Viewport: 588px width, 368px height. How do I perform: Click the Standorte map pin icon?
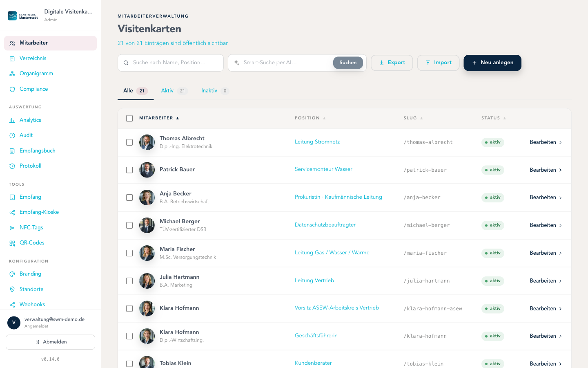(x=12, y=289)
